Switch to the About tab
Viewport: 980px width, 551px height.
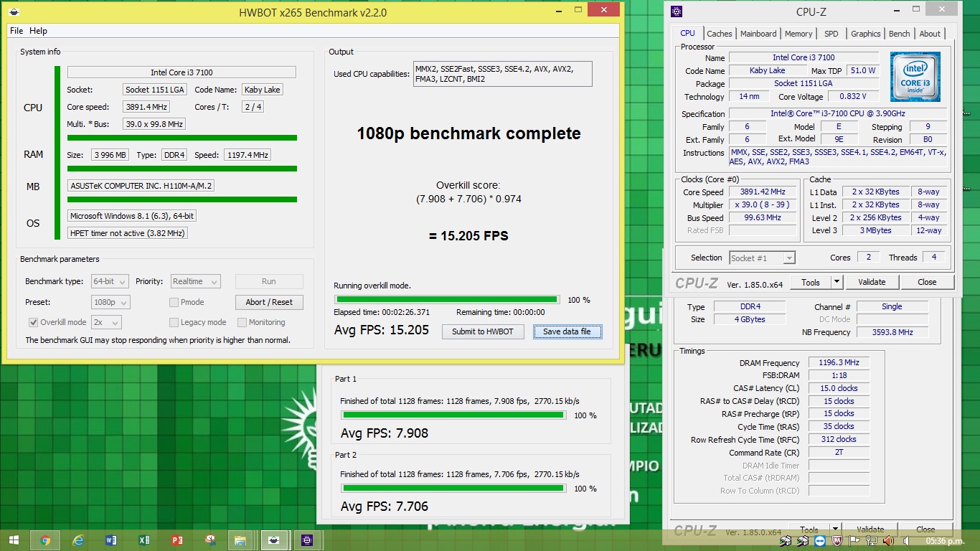tap(930, 34)
